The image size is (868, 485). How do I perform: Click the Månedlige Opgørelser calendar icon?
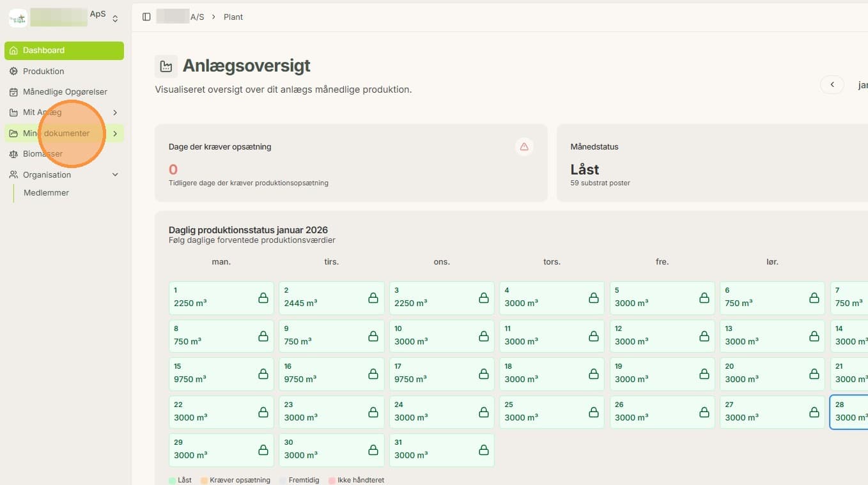pos(13,92)
